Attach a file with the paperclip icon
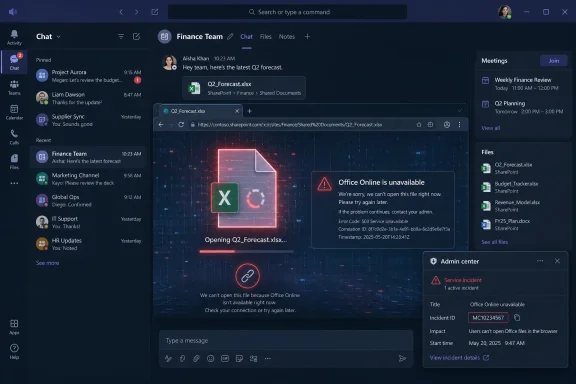This screenshot has width=576, height=384. pos(196,358)
